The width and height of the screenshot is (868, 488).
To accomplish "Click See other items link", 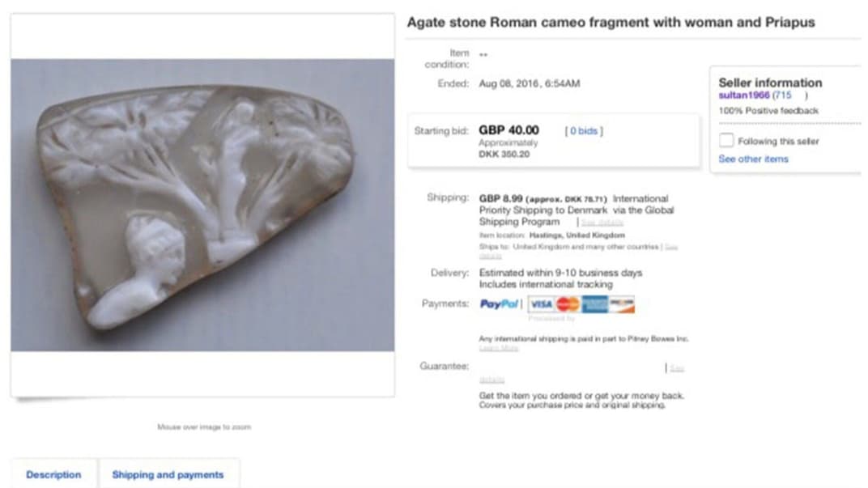I will point(753,159).
